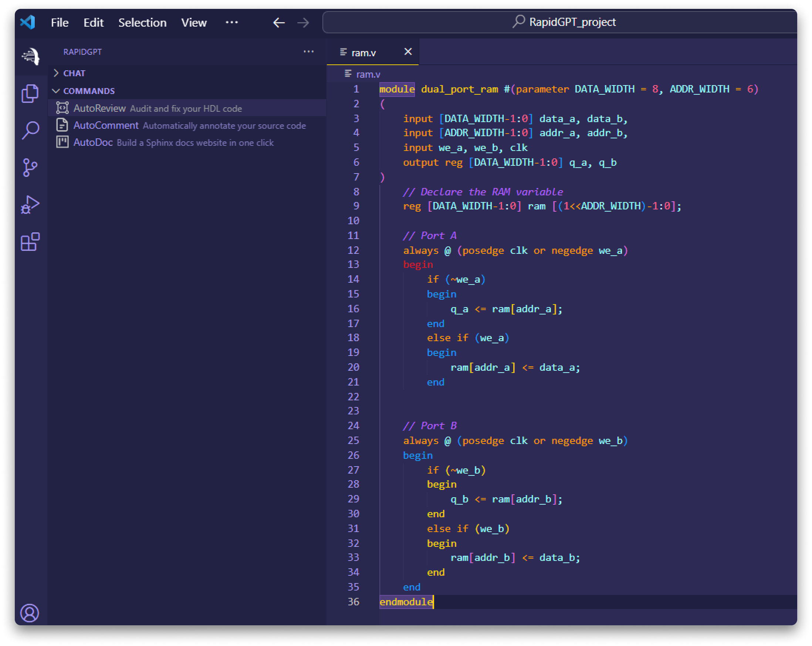Open the overflow menu ellipsis in menu bar
The width and height of the screenshot is (812, 646).
[231, 22]
